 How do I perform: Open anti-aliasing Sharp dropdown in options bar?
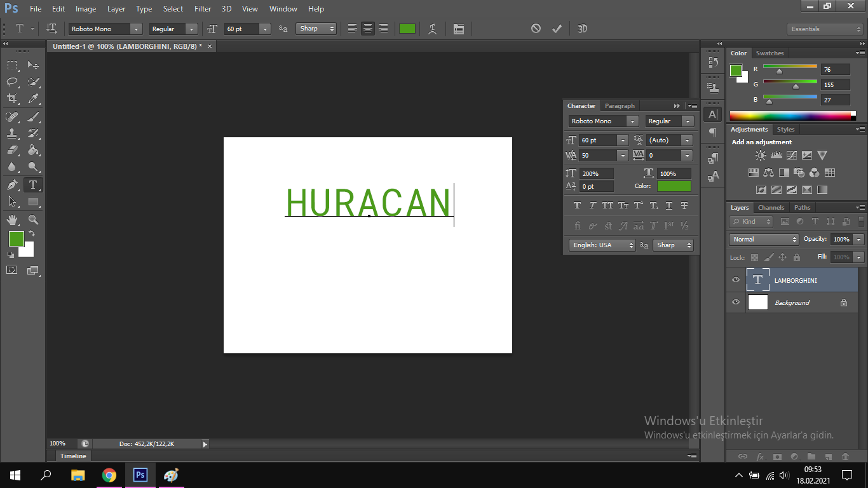pyautogui.click(x=316, y=29)
